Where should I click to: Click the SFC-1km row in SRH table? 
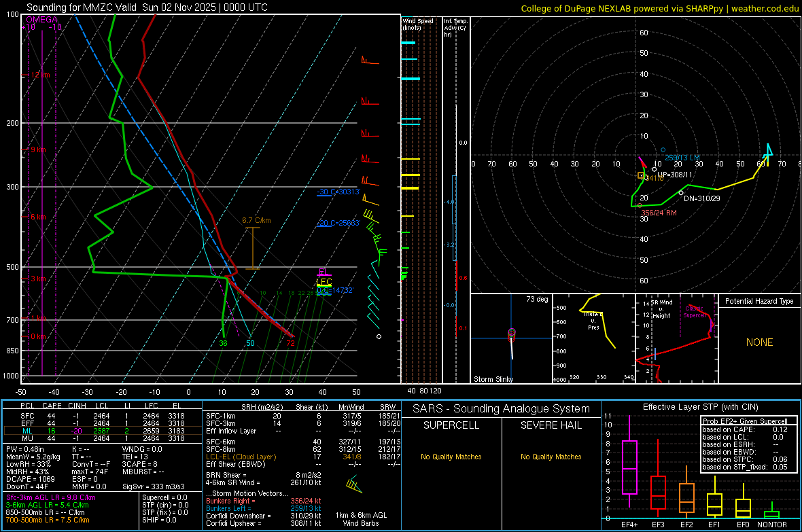[303, 416]
